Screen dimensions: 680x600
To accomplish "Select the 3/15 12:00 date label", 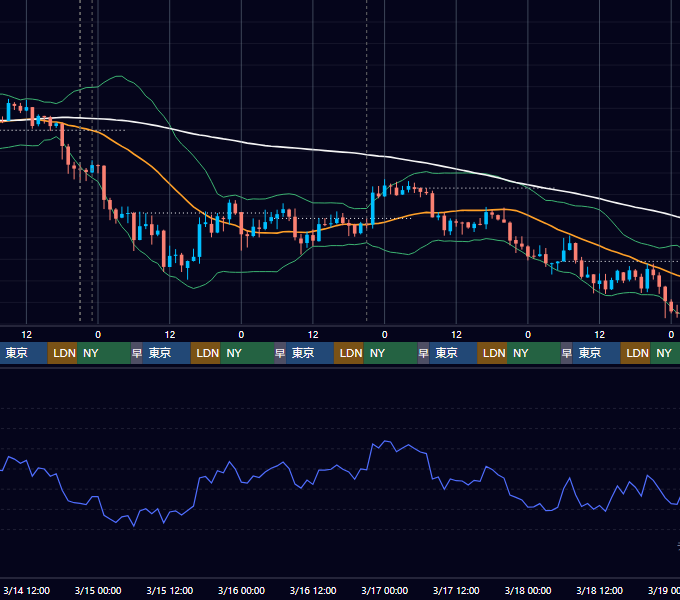I will coord(170,590).
